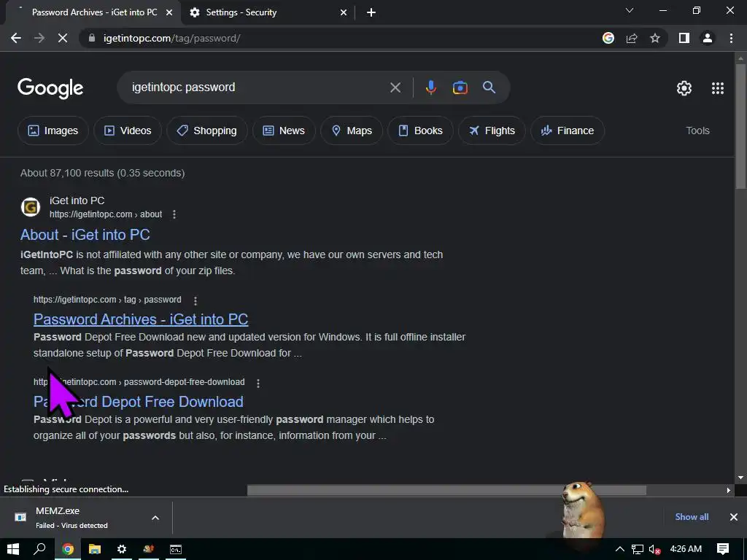This screenshot has height=560, width=747.
Task: Click the horizontal scrollbar thumb
Action: 447,491
